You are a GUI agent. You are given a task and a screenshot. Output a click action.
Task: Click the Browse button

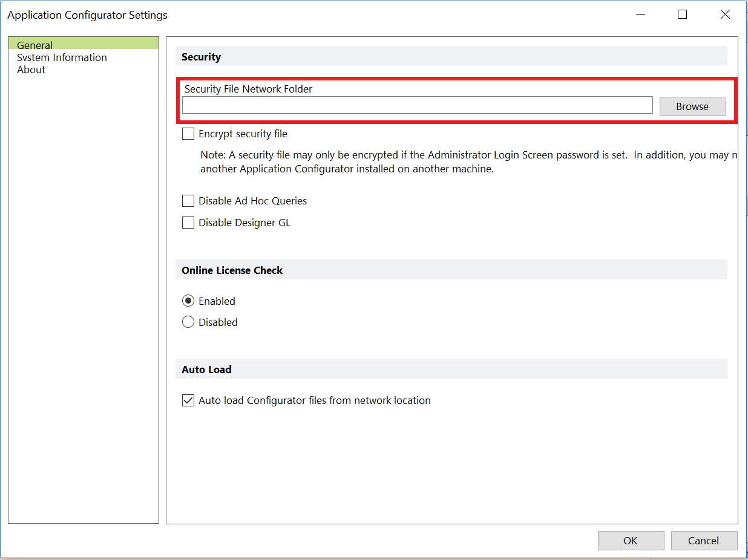click(x=692, y=106)
